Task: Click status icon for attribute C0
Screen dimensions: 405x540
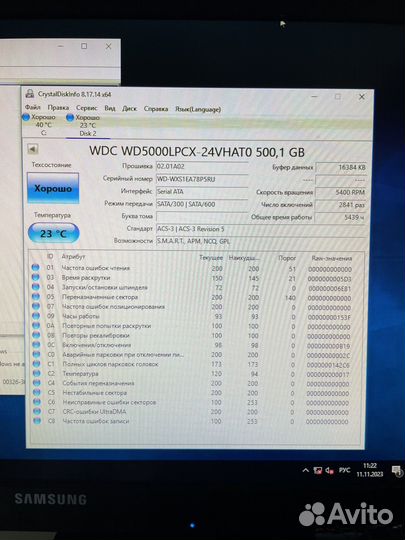Action: (x=36, y=354)
